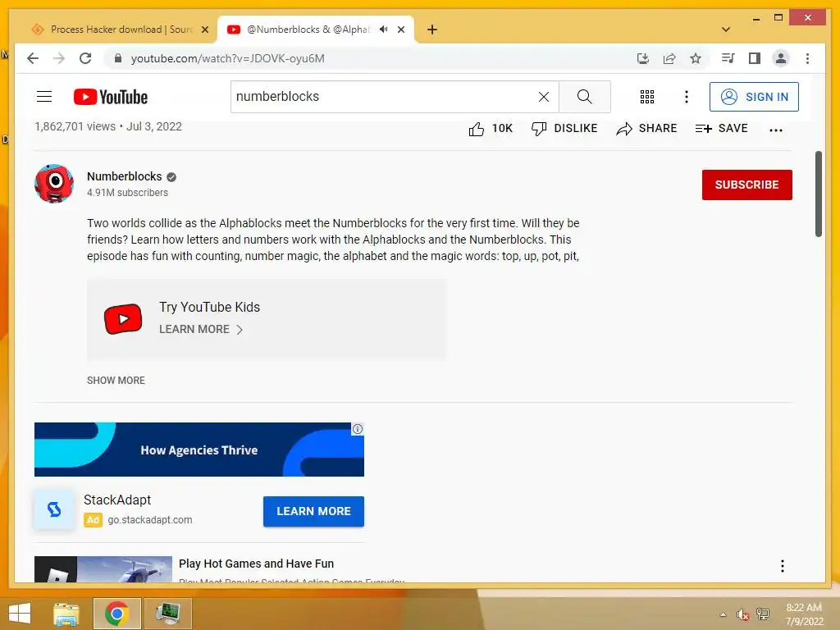The width and height of the screenshot is (840, 630).
Task: Open options for Play Hot Games ad
Action: [782, 566]
